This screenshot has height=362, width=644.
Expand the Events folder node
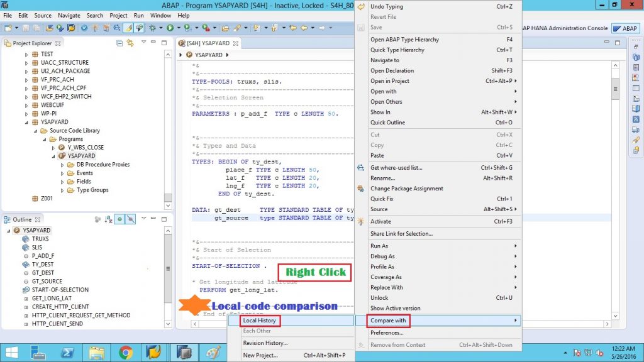[62, 173]
